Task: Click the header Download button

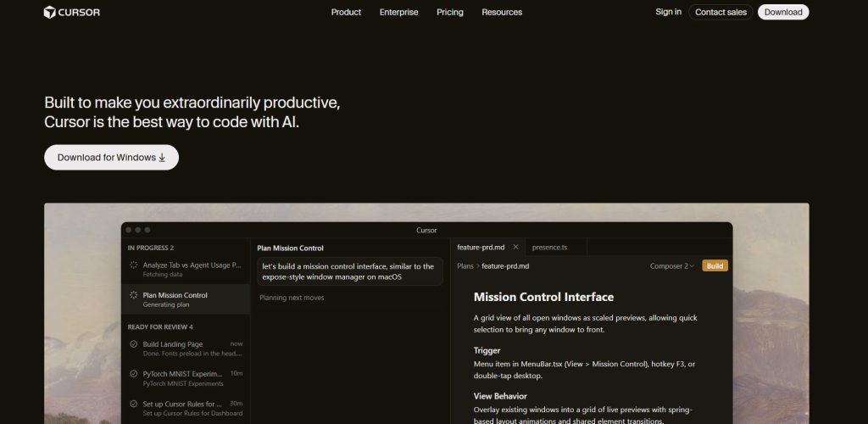Action: coord(783,12)
